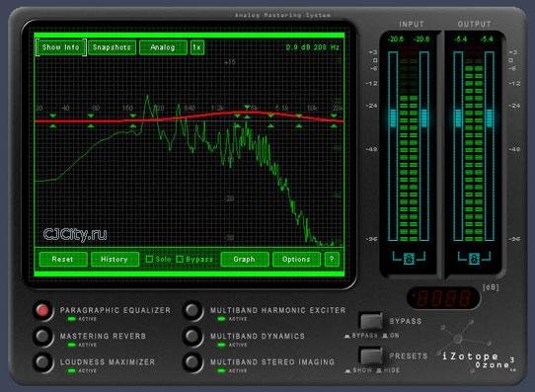Toggle Multiband Dynamics active LED
The image size is (535, 392).
point(221,345)
